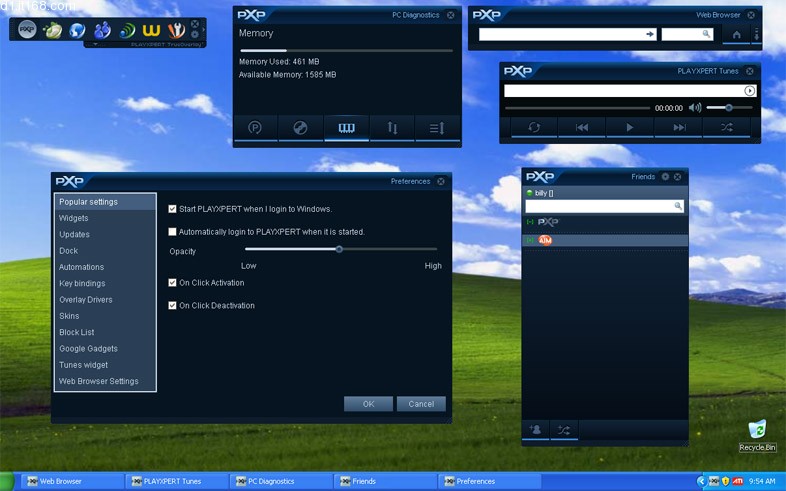Go to home page in Web Browser widget
Screen dimensions: 786x491
point(736,35)
